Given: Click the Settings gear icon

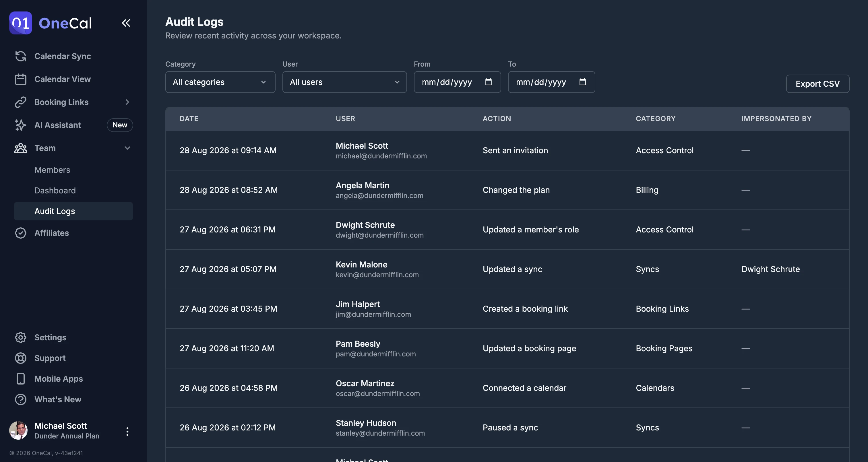Looking at the screenshot, I should pyautogui.click(x=21, y=337).
